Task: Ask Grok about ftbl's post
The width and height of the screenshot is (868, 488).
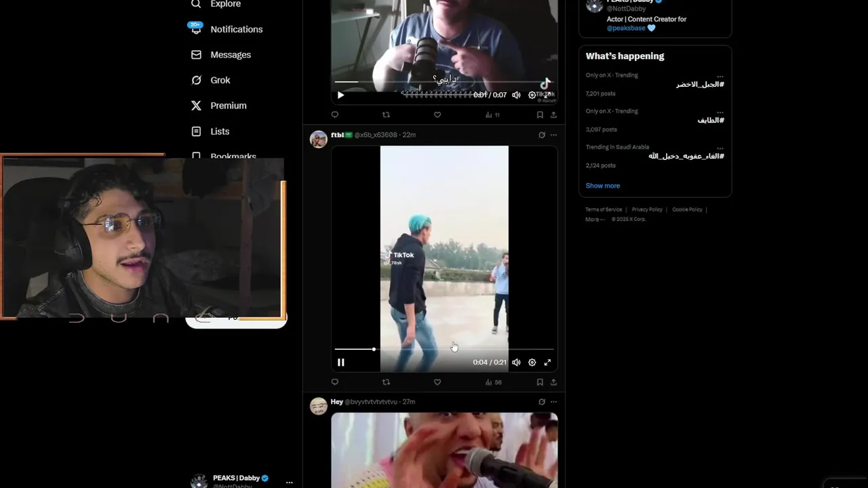Action: (542, 135)
